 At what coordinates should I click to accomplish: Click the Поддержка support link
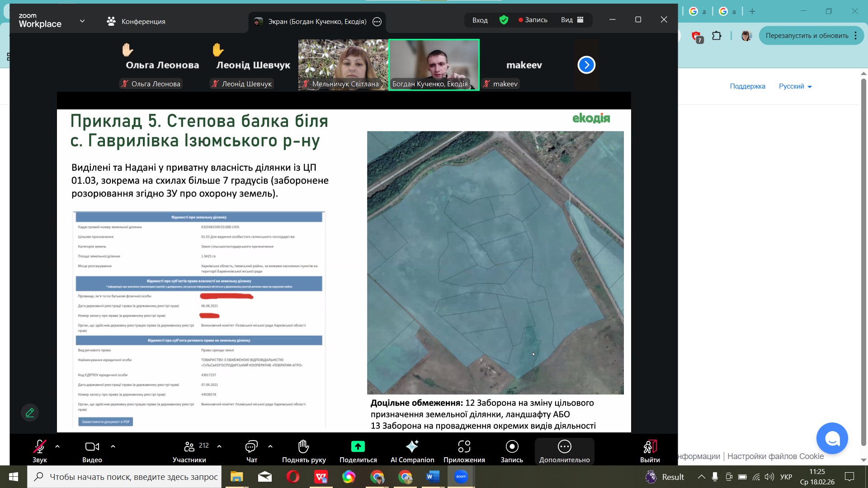tap(747, 86)
